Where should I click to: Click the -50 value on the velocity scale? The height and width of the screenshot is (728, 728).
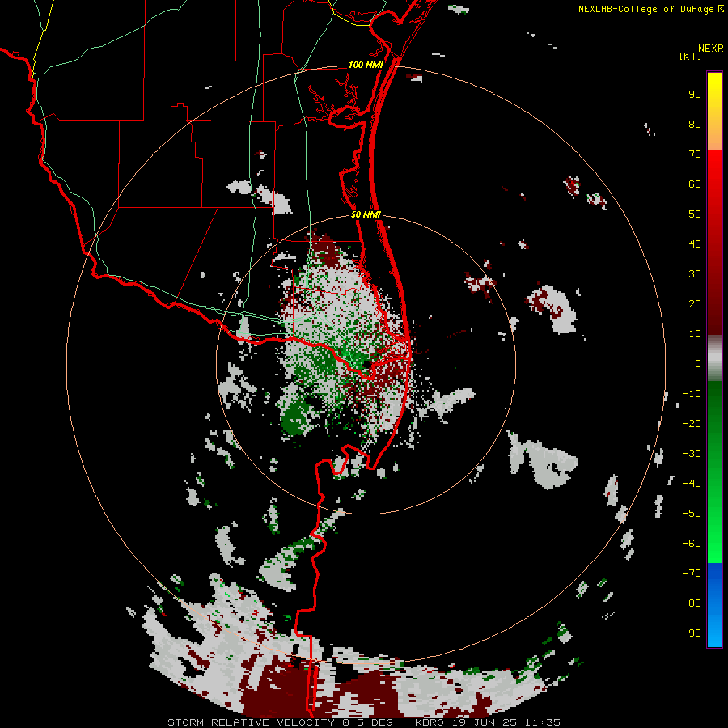coord(692,513)
